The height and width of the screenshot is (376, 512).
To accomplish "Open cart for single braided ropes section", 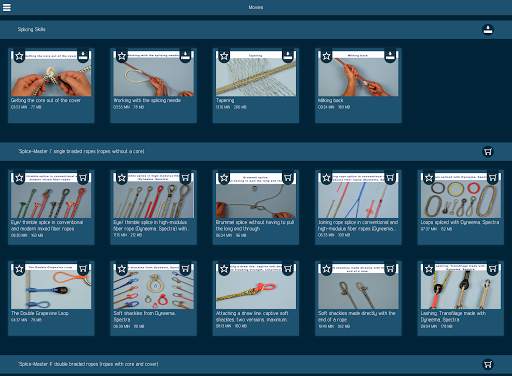I will (x=488, y=152).
